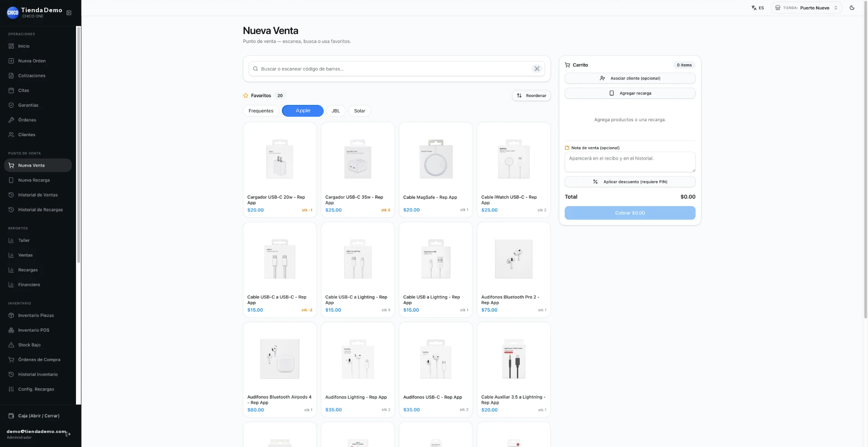This screenshot has width=868, height=447.
Task: Click the Nueva Orden plus icon
Action: pyautogui.click(x=11, y=61)
